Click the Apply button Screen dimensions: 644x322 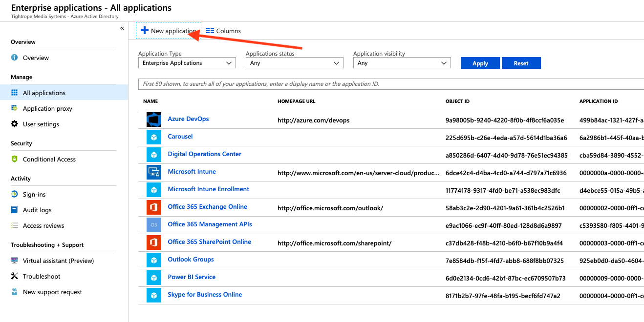point(480,63)
